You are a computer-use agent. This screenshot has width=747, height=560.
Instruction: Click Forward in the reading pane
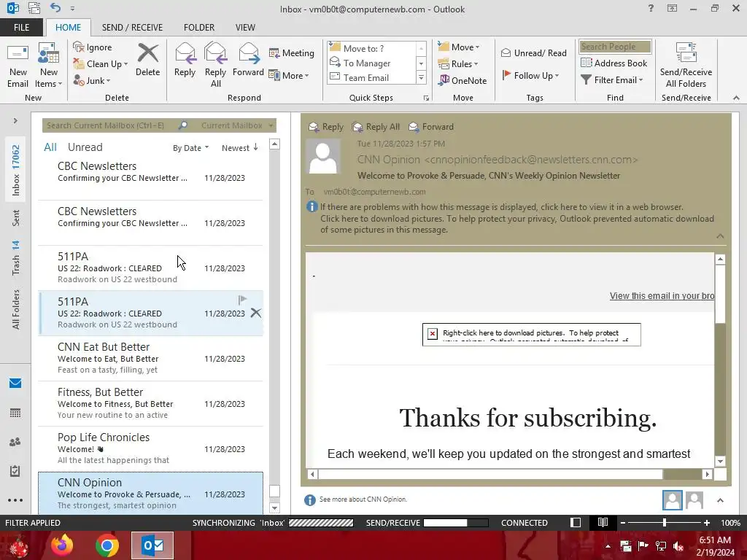pos(431,127)
